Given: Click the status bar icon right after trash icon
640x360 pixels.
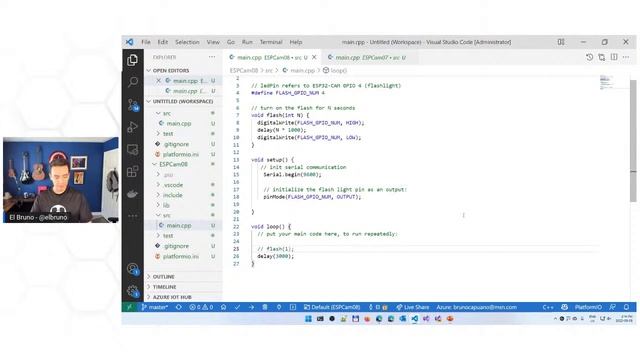Looking at the screenshot, I should point(279,307).
